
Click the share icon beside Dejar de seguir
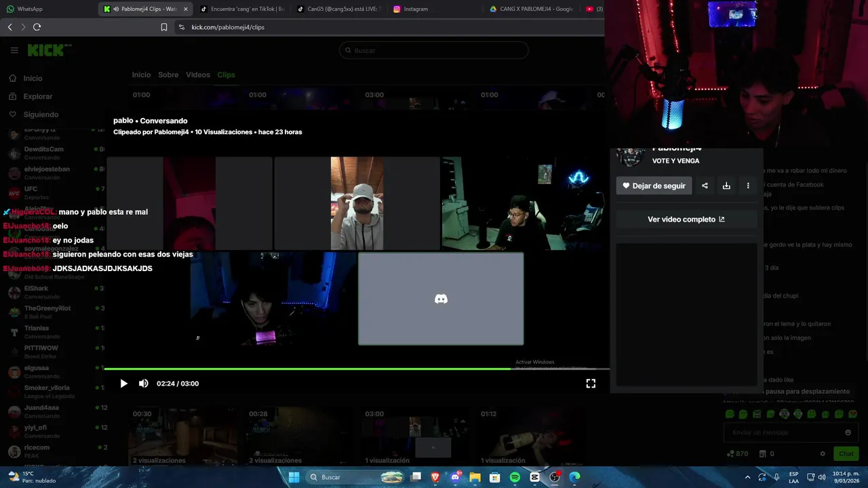(705, 186)
